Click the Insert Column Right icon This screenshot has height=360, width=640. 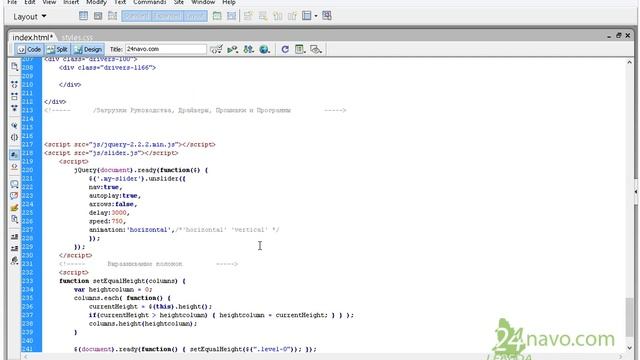pyautogui.click(x=292, y=16)
